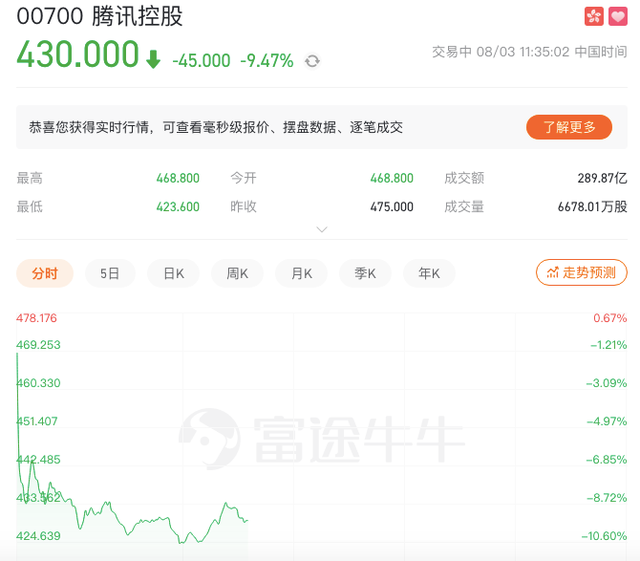Click the chart axis label 451.407

pos(37,421)
